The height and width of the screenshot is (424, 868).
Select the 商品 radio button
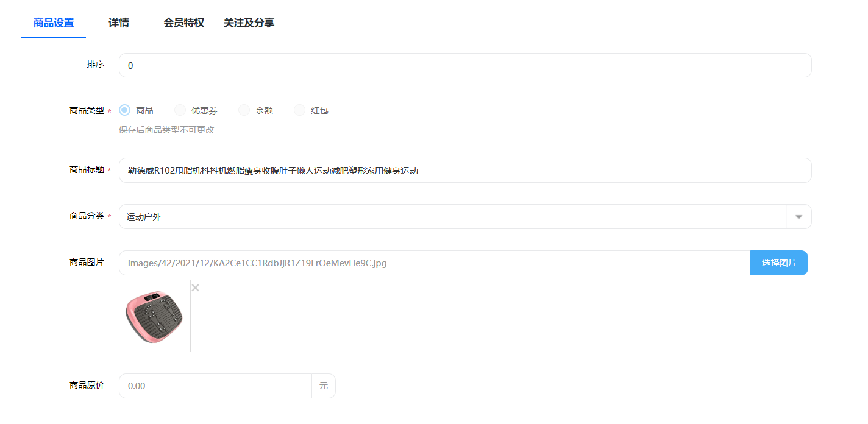point(125,110)
